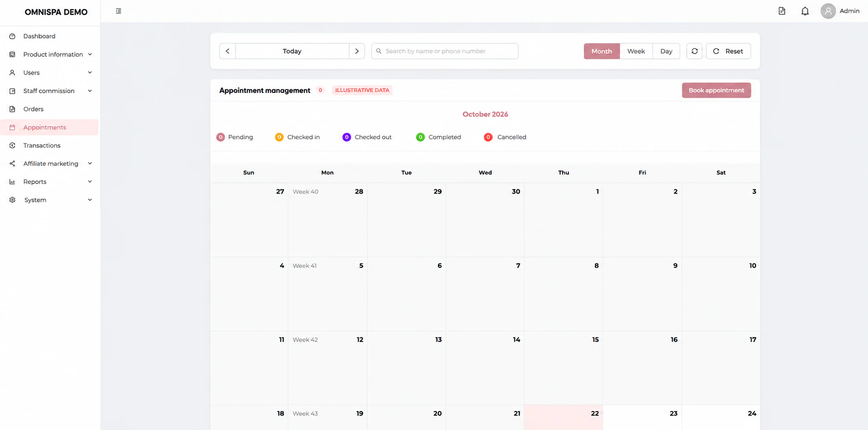Image resolution: width=868 pixels, height=430 pixels.
Task: Switch to Week view
Action: [x=636, y=51]
